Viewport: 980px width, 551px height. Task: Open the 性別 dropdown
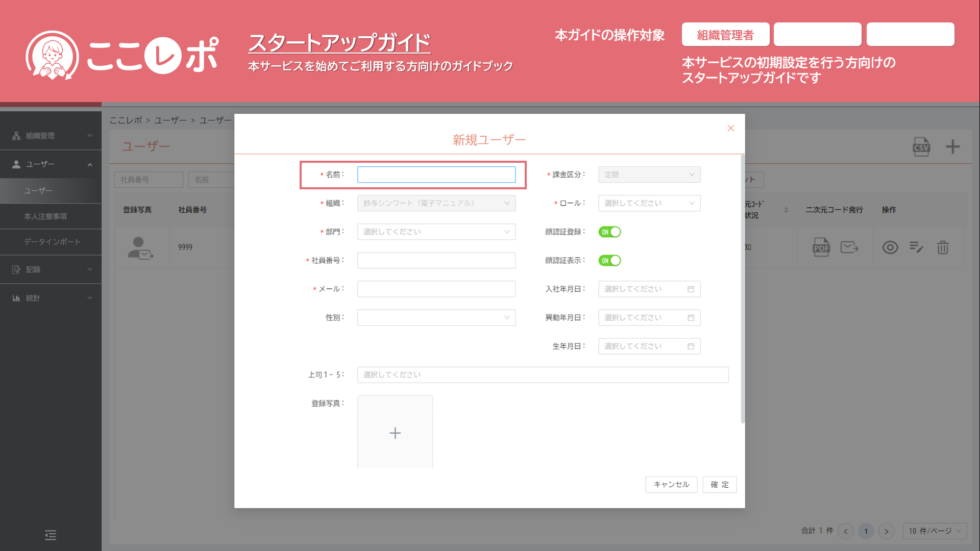tap(436, 317)
